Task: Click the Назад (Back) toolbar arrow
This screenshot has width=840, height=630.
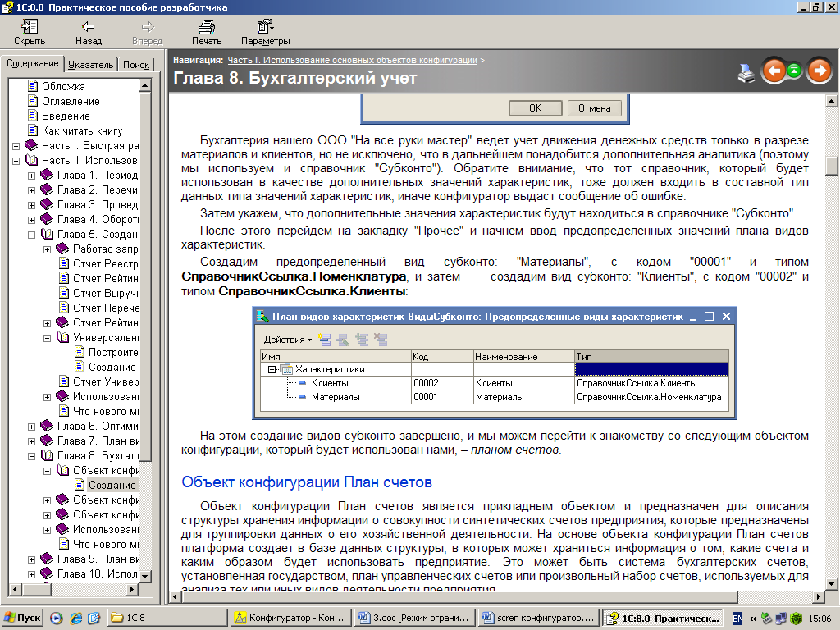Action: tap(88, 27)
